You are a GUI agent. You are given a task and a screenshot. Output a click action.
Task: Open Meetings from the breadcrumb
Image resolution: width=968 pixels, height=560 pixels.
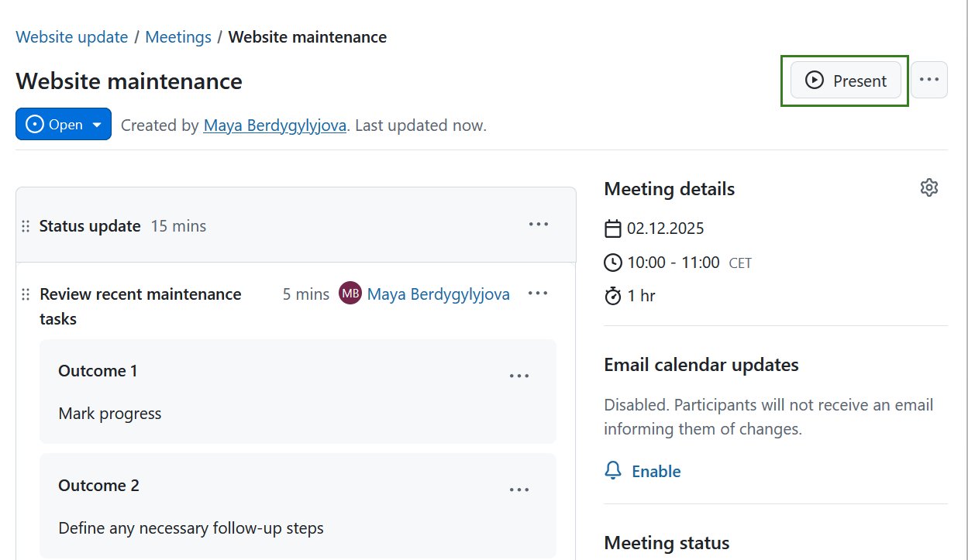tap(178, 36)
